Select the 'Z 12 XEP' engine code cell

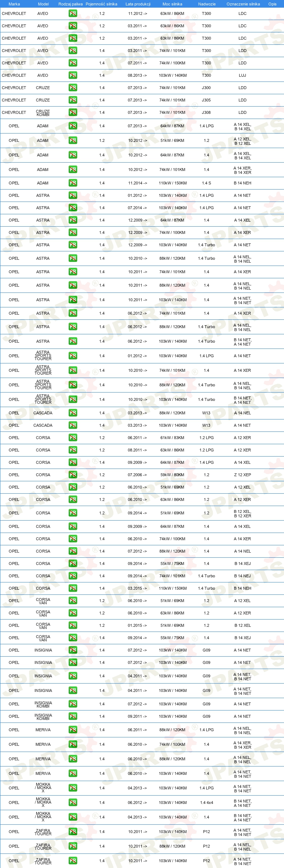pyautogui.click(x=243, y=475)
